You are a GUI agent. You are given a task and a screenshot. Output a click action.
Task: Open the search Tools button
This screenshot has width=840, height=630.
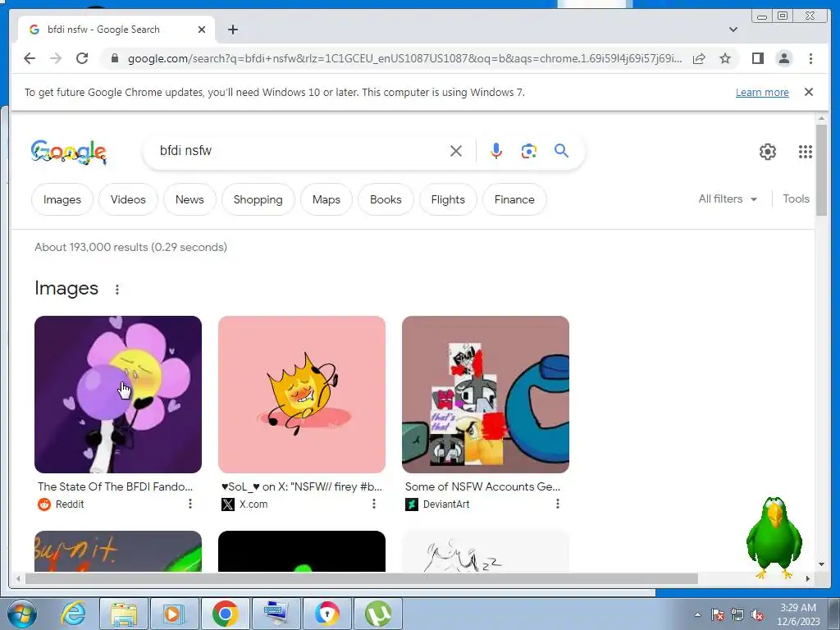(x=796, y=199)
